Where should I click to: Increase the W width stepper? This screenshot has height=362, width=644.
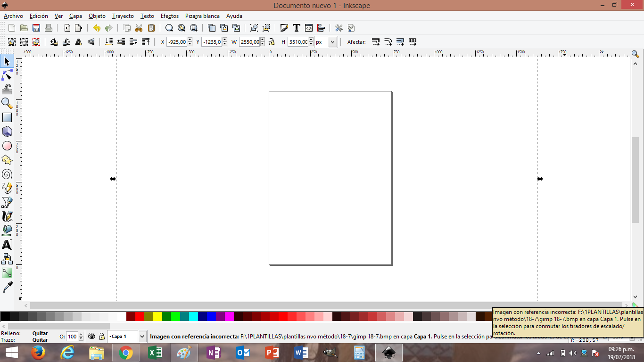pos(263,40)
